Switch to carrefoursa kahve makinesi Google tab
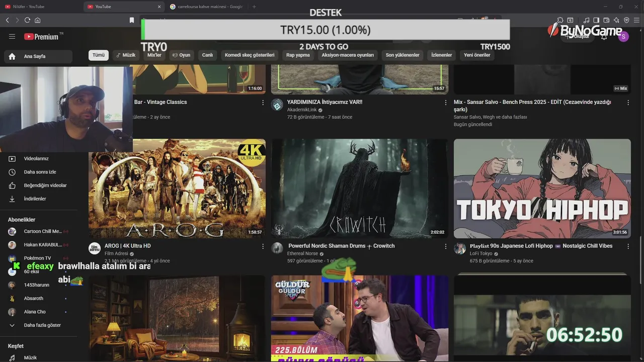644x362 pixels. point(206,7)
